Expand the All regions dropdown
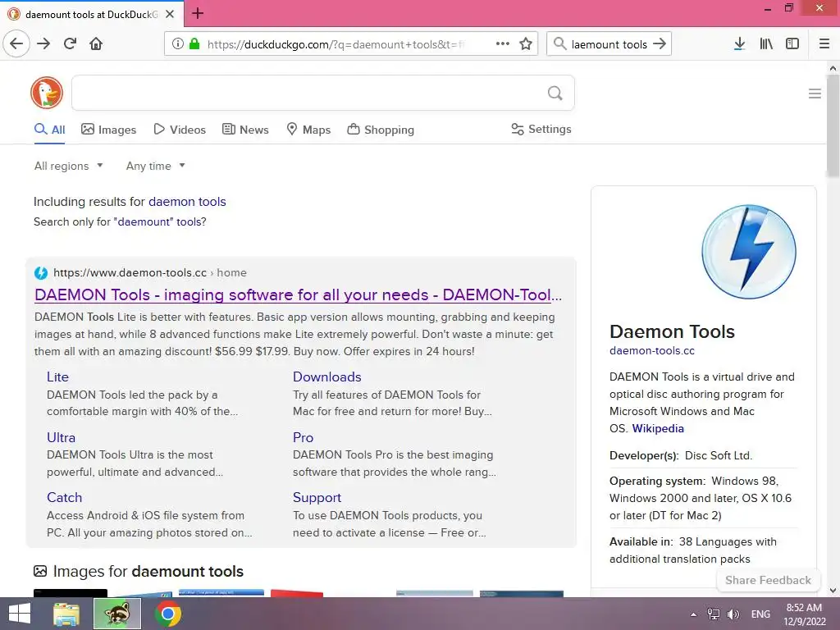The width and height of the screenshot is (840, 630). pos(69,166)
